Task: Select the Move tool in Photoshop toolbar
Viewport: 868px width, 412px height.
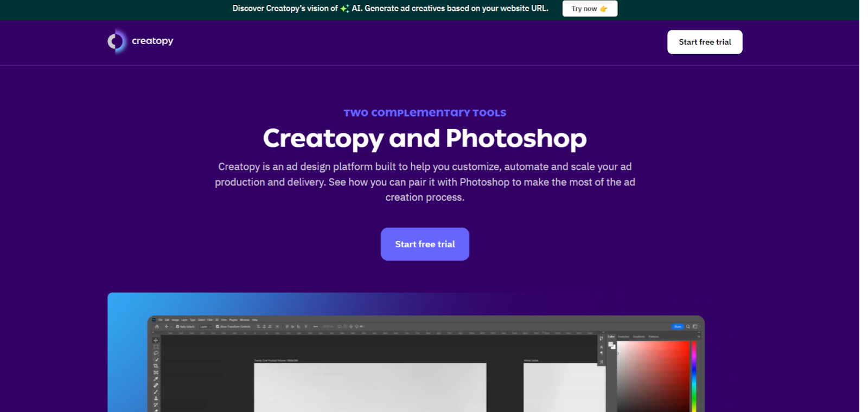Action: [156, 340]
